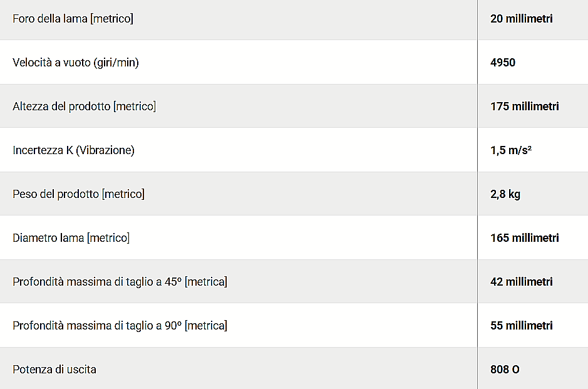
Task: Click the 'Incertezza K (Vibrazione)' label
Action: point(73,150)
